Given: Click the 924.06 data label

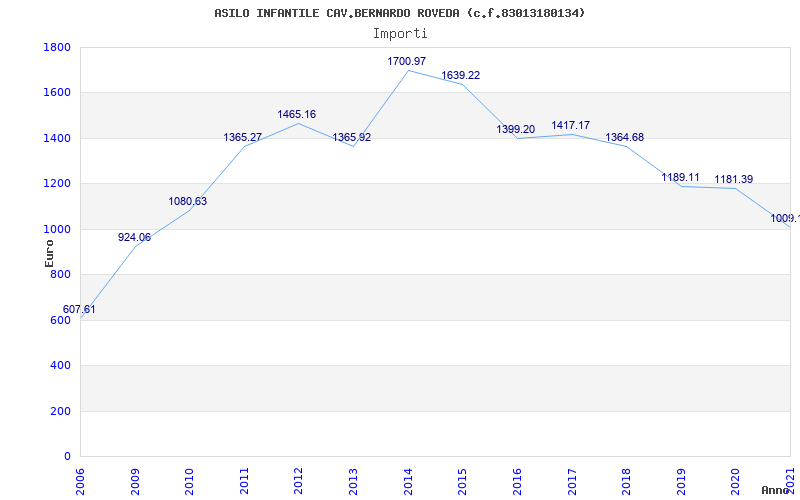Looking at the screenshot, I should tap(134, 237).
